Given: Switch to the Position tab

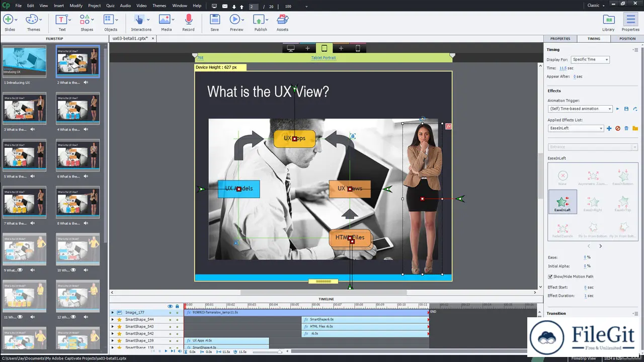Looking at the screenshot, I should [627, 39].
